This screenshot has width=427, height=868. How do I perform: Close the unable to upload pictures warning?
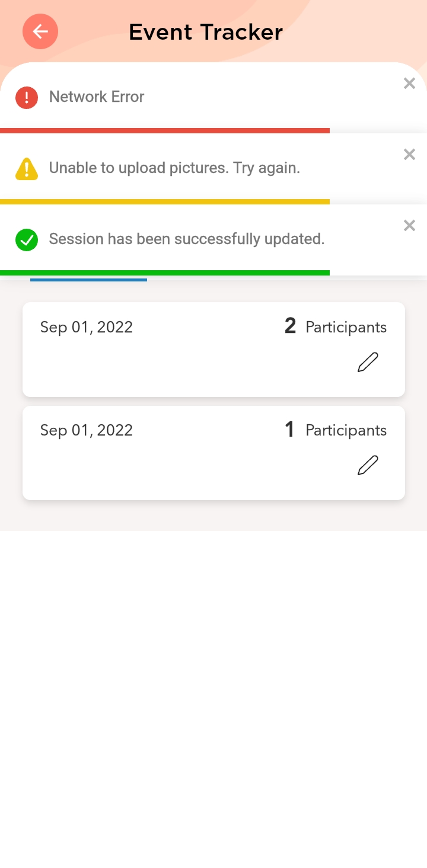(409, 155)
